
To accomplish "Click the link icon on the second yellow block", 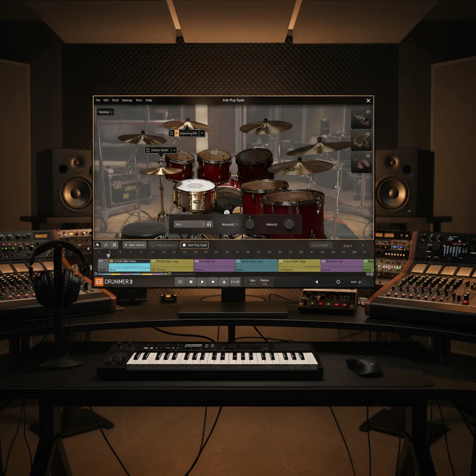I will 281,261.
